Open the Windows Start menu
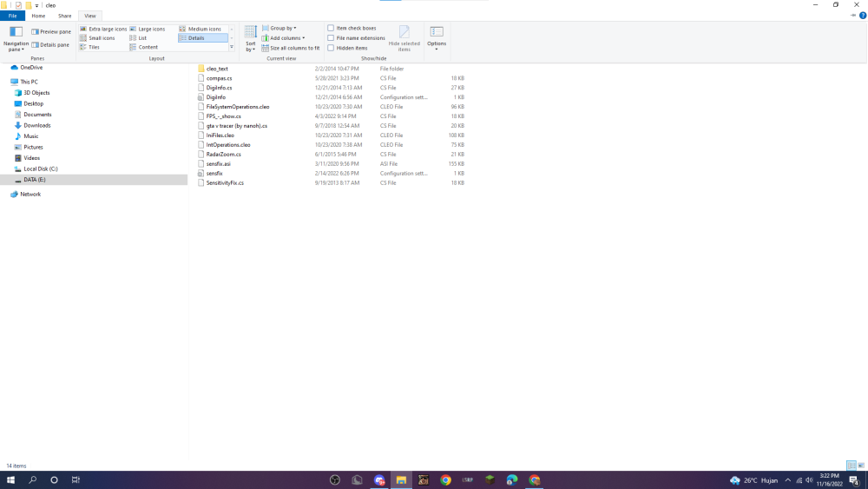This screenshot has height=489, width=868. point(10,480)
